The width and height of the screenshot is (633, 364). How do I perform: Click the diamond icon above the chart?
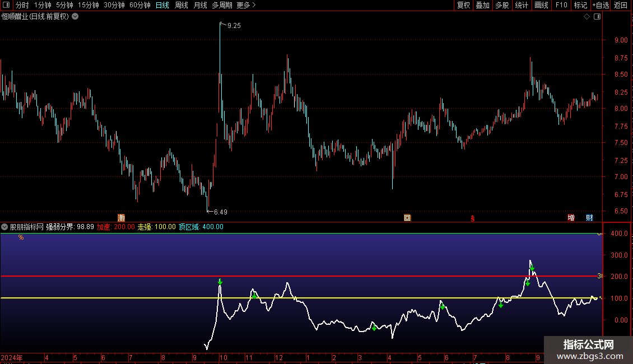tap(587, 17)
